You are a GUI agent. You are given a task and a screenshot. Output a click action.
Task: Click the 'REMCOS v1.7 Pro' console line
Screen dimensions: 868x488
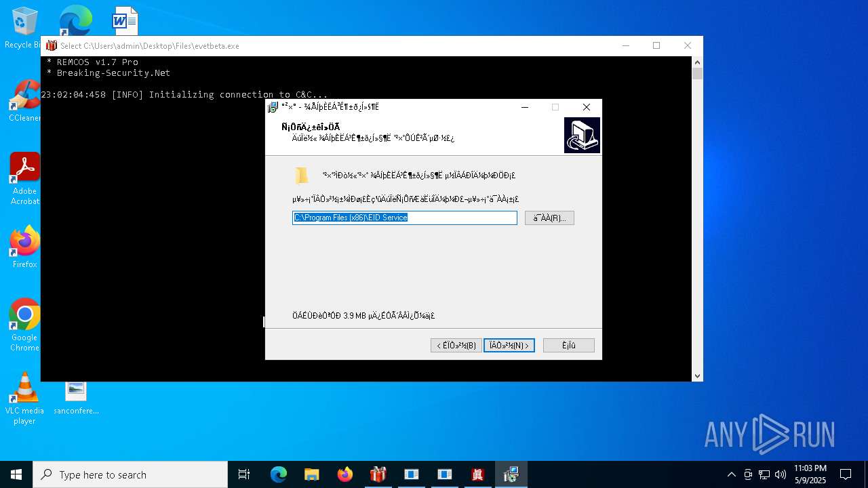92,62
